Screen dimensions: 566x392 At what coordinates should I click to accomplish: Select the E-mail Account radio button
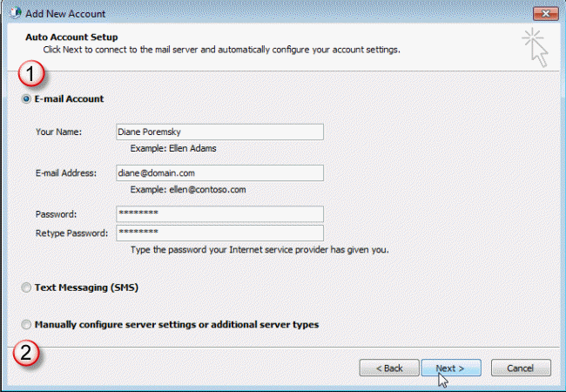coord(26,99)
